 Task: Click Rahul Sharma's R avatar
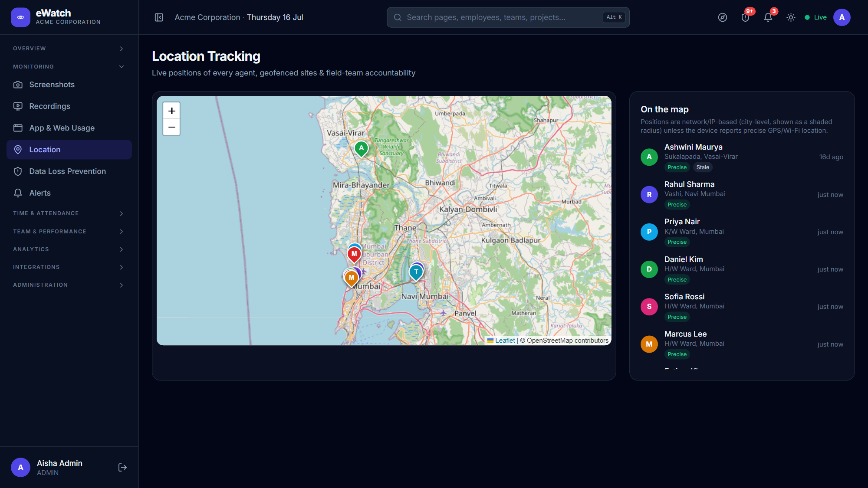(649, 194)
